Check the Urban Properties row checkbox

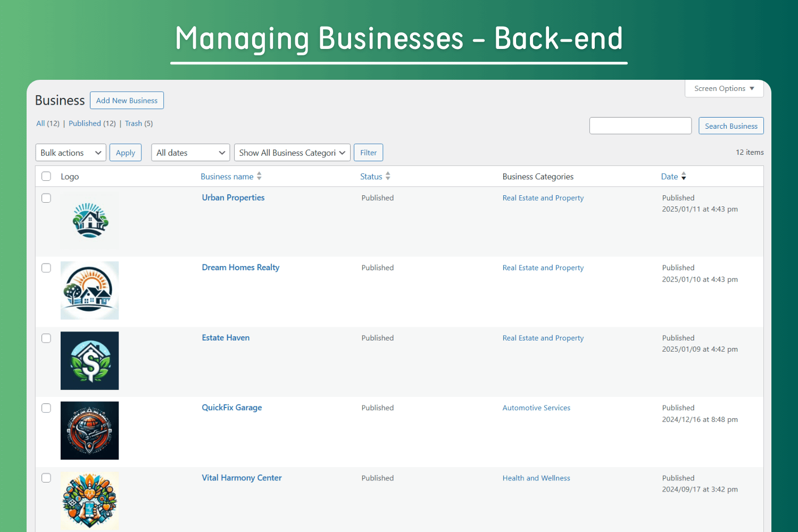pos(46,198)
